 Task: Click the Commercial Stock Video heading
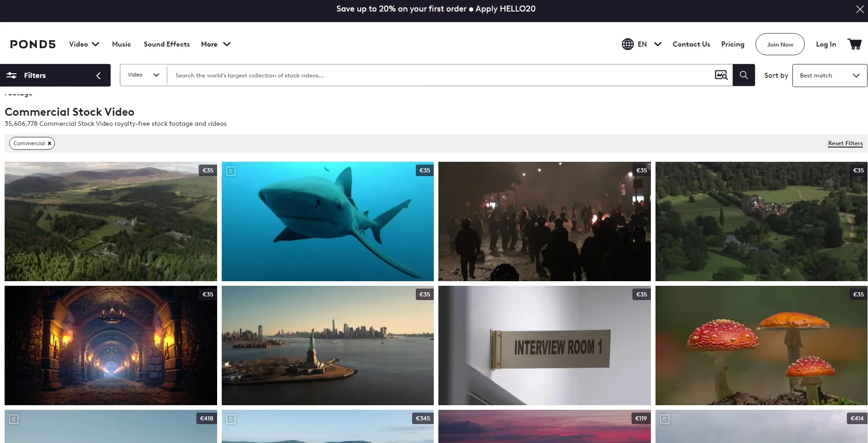click(x=70, y=112)
